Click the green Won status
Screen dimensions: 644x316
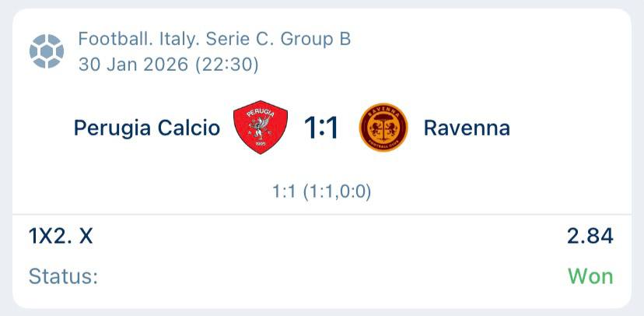(x=590, y=276)
